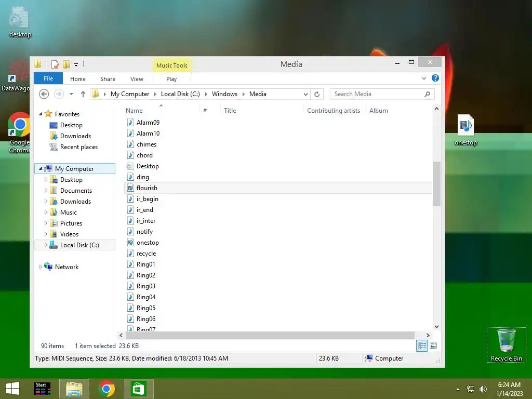This screenshot has height=399, width=532.
Task: Open the Customize Quick Access Toolbar arrow
Action: 76,64
